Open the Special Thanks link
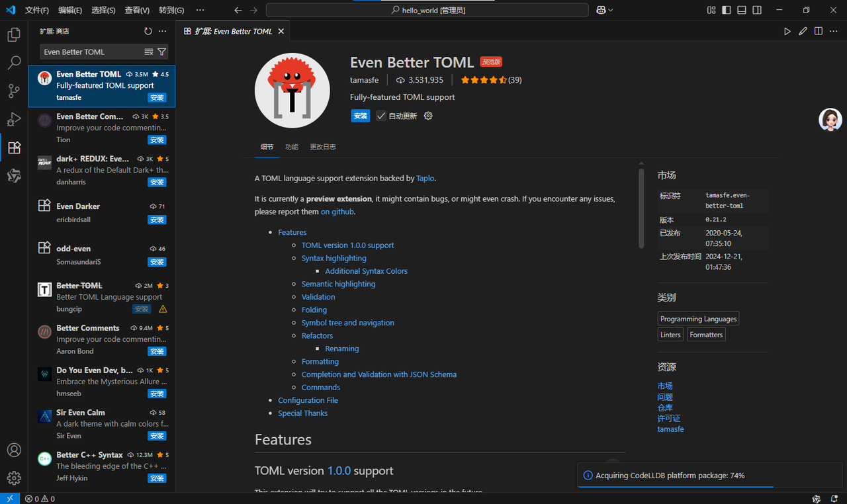This screenshot has width=847, height=504. [x=302, y=413]
